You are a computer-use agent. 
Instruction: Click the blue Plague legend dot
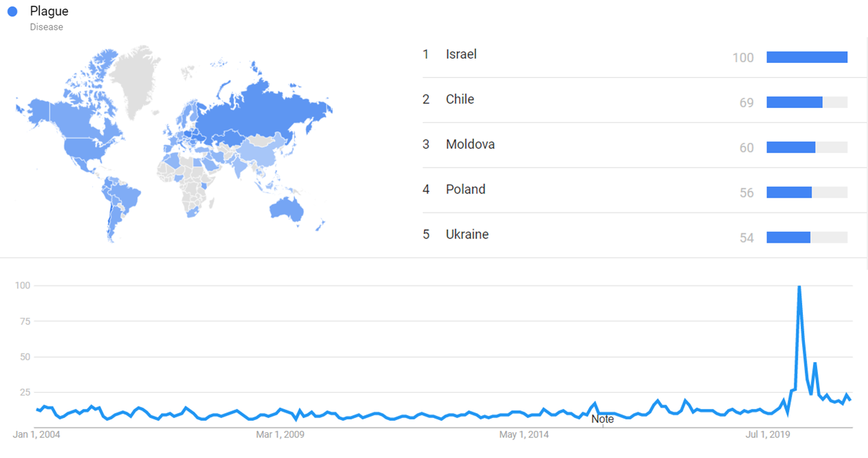tap(12, 11)
